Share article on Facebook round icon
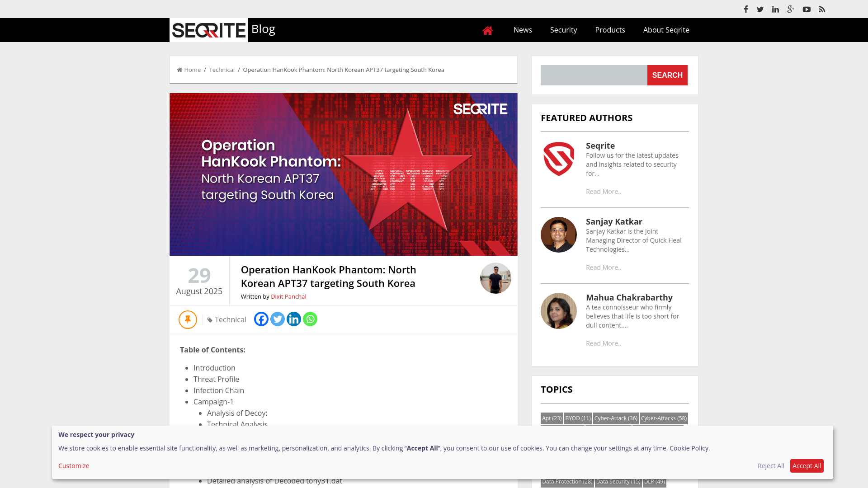The image size is (868, 488). 261,319
